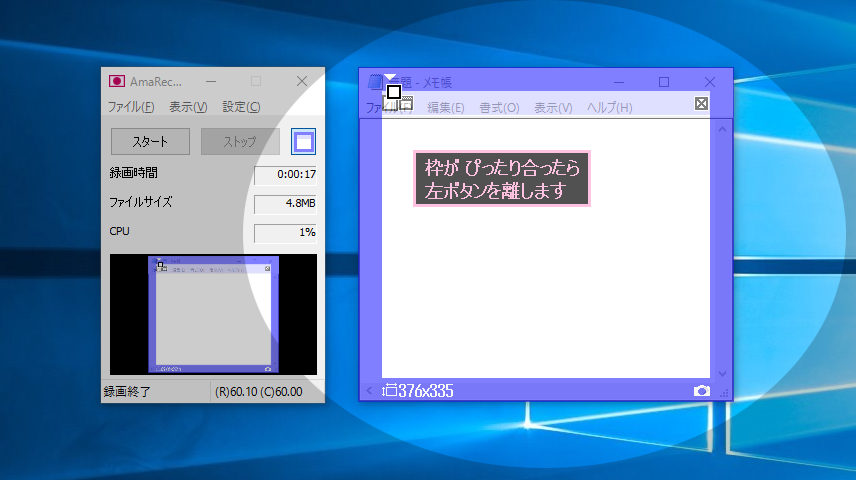Click the CPU value 1%
This screenshot has width=856, height=480.
pyautogui.click(x=286, y=233)
